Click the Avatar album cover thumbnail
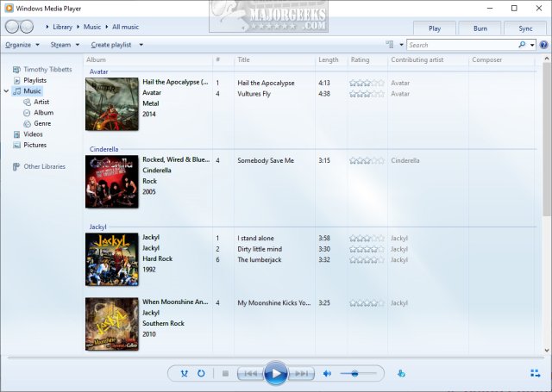 coord(112,104)
